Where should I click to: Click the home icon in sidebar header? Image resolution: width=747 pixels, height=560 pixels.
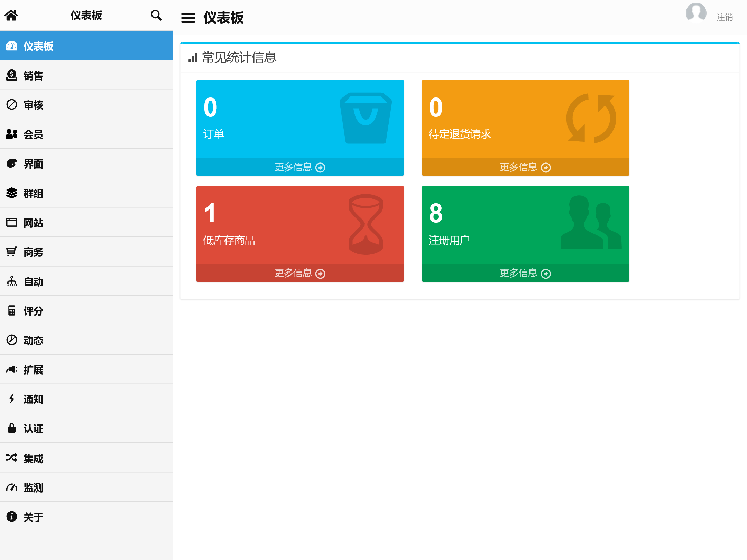[11, 15]
